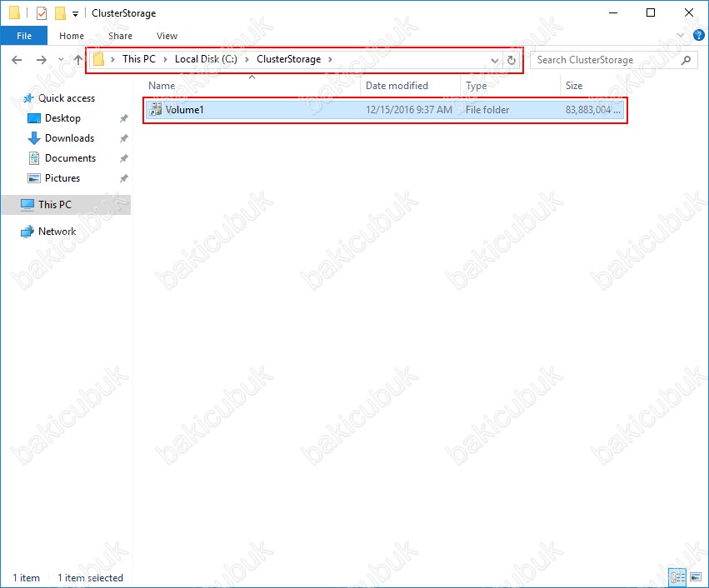
Task: Sort by the Type column header
Action: pyautogui.click(x=476, y=86)
